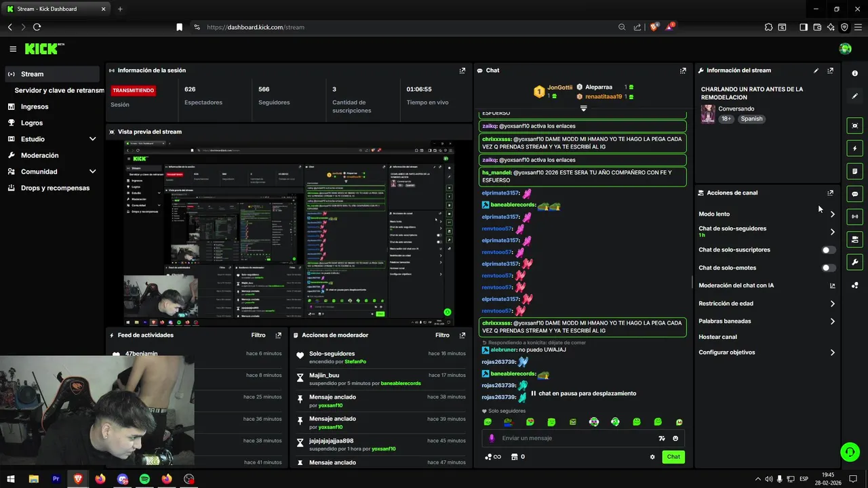Pop out the Acciones de canal panel
This screenshot has width=868, height=488.
click(830, 193)
